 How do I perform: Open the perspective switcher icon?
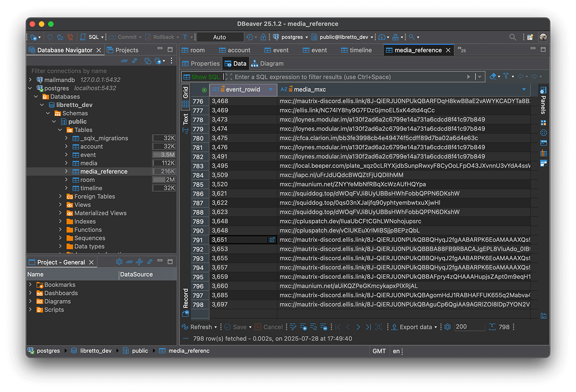tap(530, 37)
